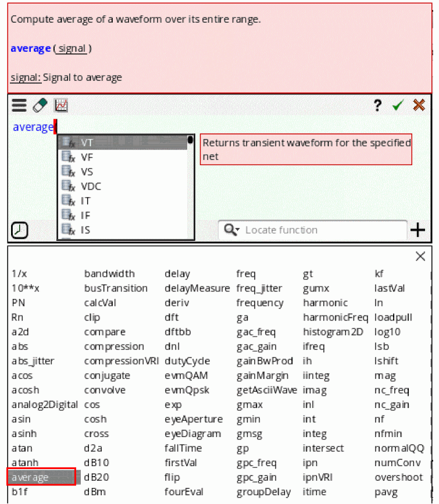
Task: Choose the gainMargin function
Action: tap(262, 375)
